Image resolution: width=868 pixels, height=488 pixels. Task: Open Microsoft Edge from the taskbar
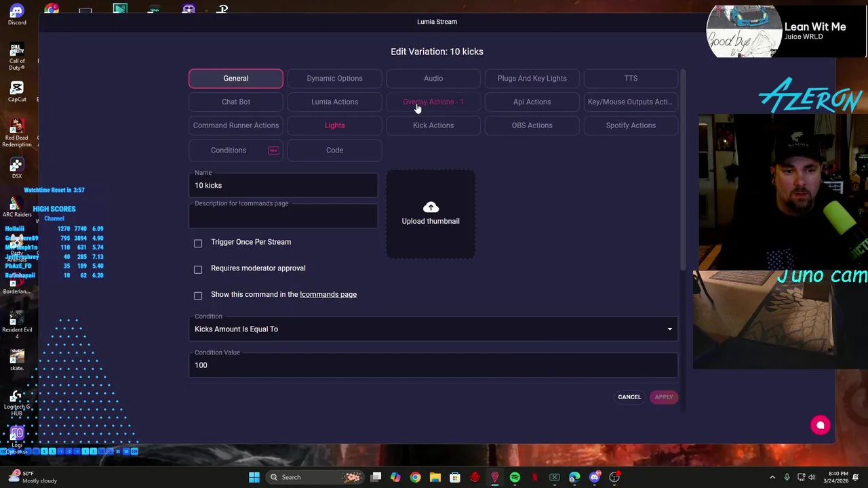click(x=574, y=477)
